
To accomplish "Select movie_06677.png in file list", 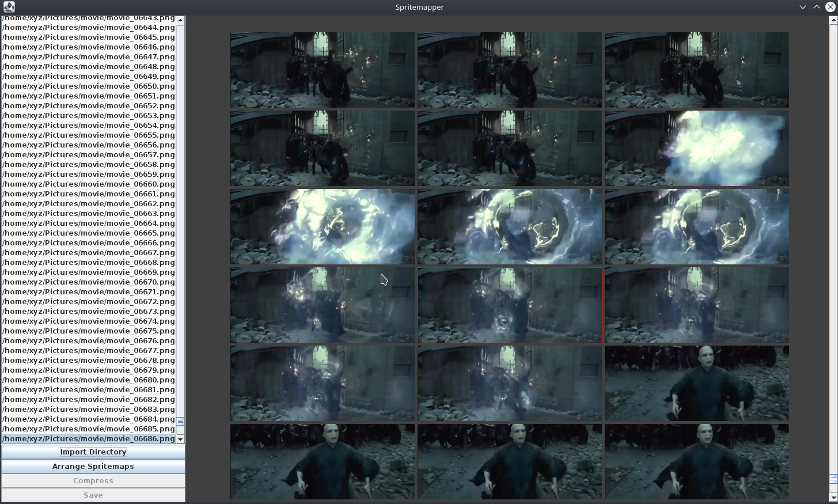I will tap(89, 350).
